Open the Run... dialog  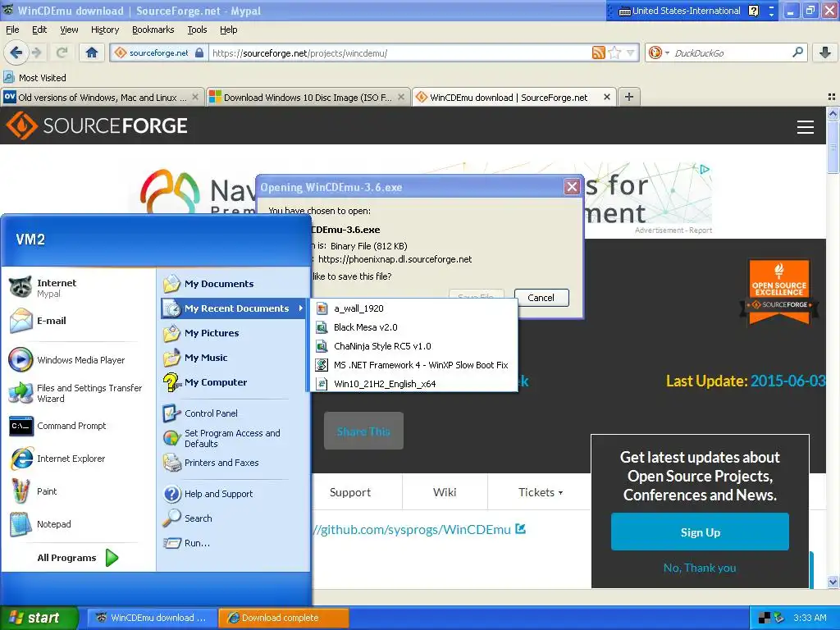(x=233, y=543)
